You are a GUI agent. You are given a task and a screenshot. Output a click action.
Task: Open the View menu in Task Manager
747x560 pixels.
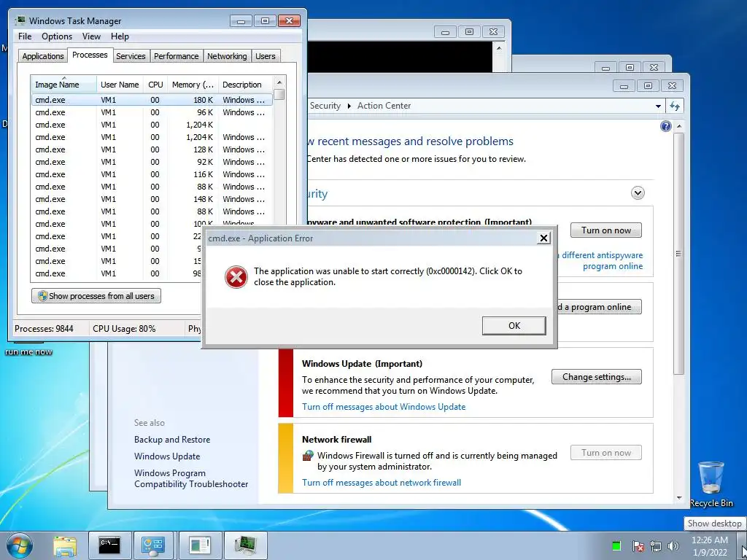click(91, 36)
